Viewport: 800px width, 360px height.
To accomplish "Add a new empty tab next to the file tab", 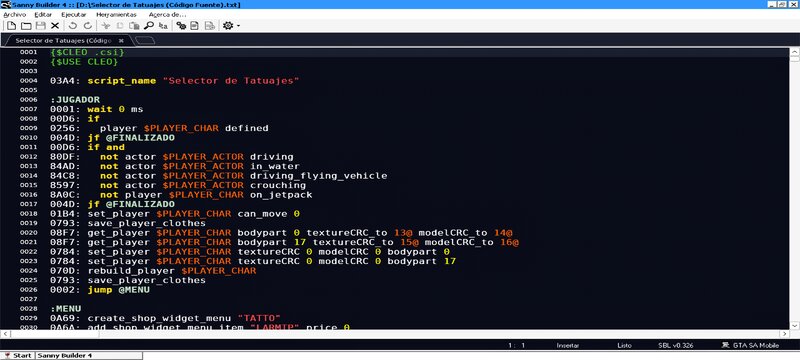I will (x=145, y=40).
